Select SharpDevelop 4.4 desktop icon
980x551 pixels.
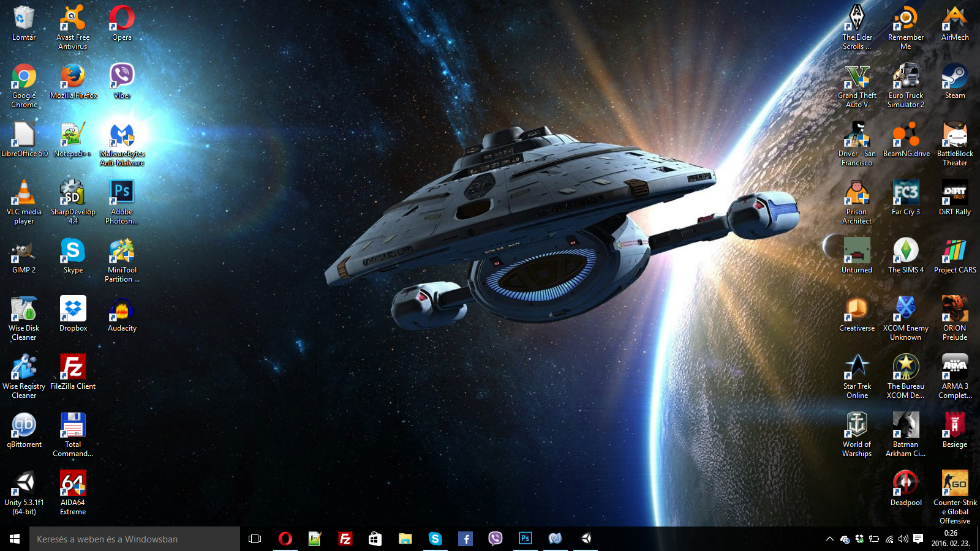tap(73, 202)
